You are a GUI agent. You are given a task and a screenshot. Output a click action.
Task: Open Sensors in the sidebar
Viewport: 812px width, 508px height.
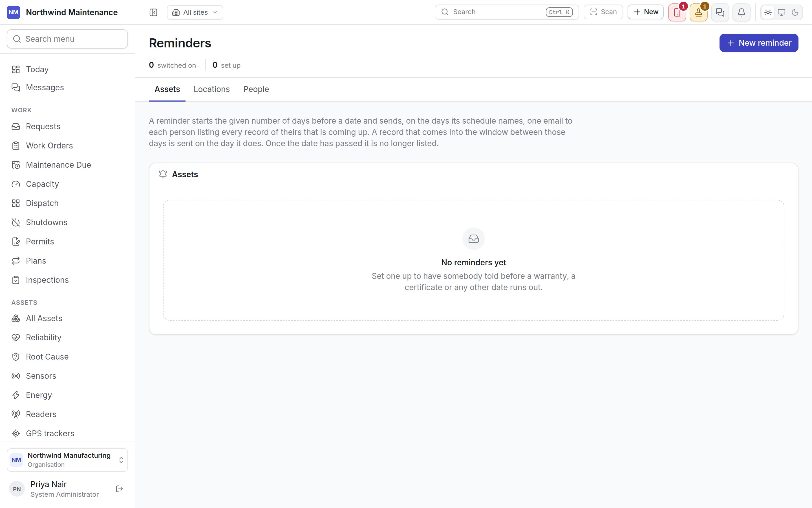point(67,376)
